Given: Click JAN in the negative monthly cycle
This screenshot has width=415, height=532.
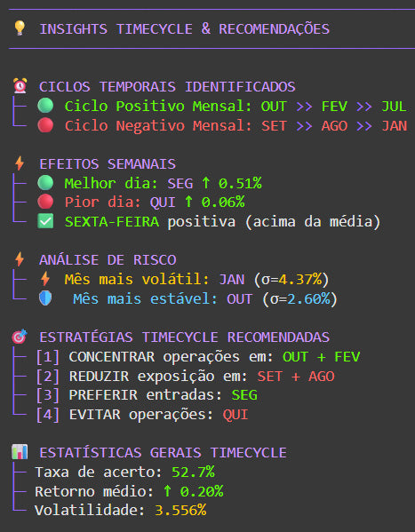Looking at the screenshot, I should coord(394,126).
